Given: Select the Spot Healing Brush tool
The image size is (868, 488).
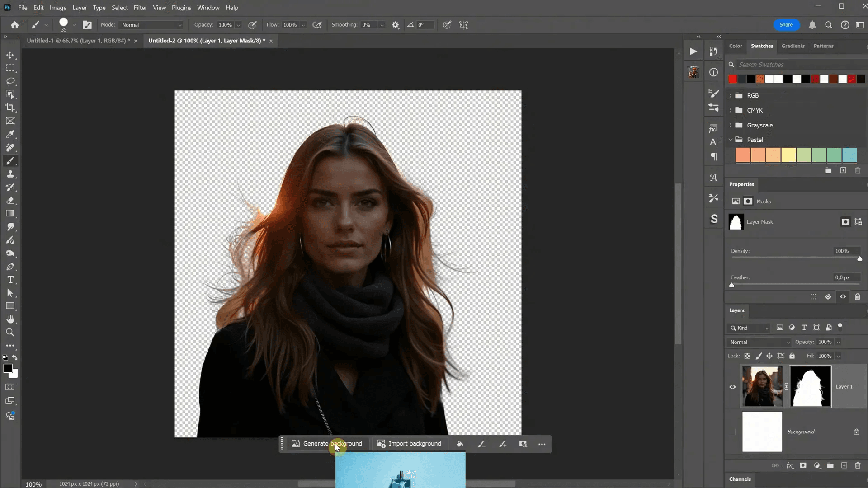Looking at the screenshot, I should 10,147.
